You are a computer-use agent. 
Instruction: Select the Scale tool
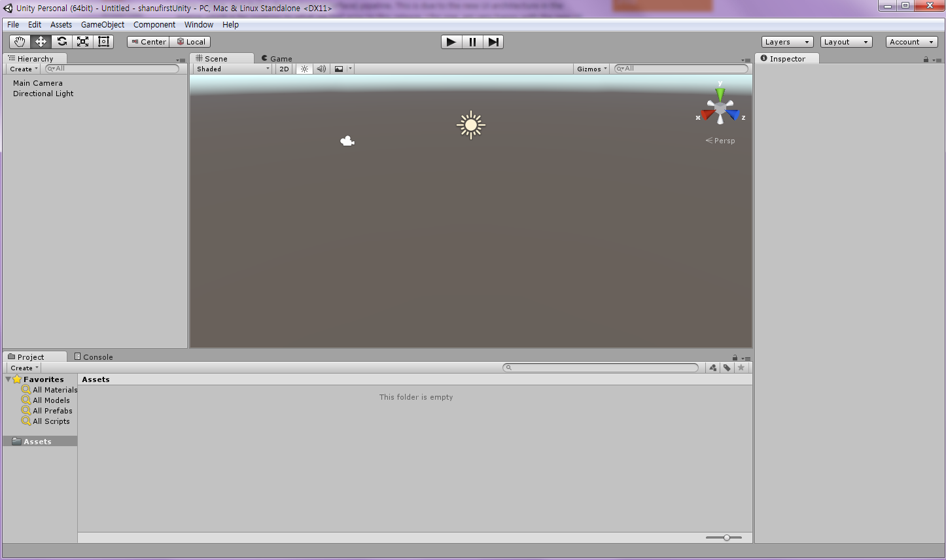pos(82,42)
